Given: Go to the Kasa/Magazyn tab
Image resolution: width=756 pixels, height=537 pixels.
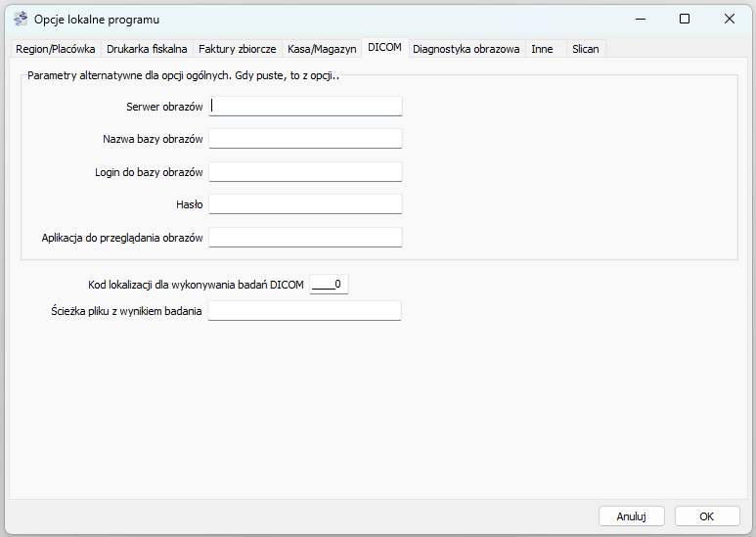Looking at the screenshot, I should 322,49.
